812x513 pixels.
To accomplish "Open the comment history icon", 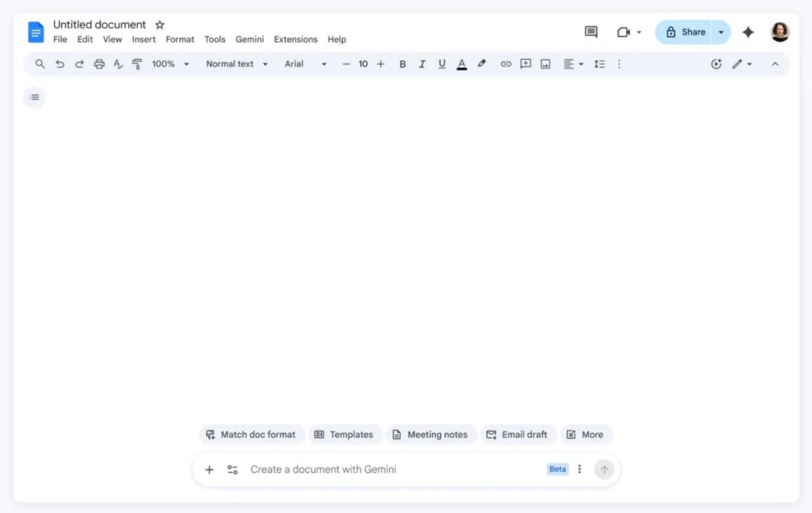I will [591, 32].
